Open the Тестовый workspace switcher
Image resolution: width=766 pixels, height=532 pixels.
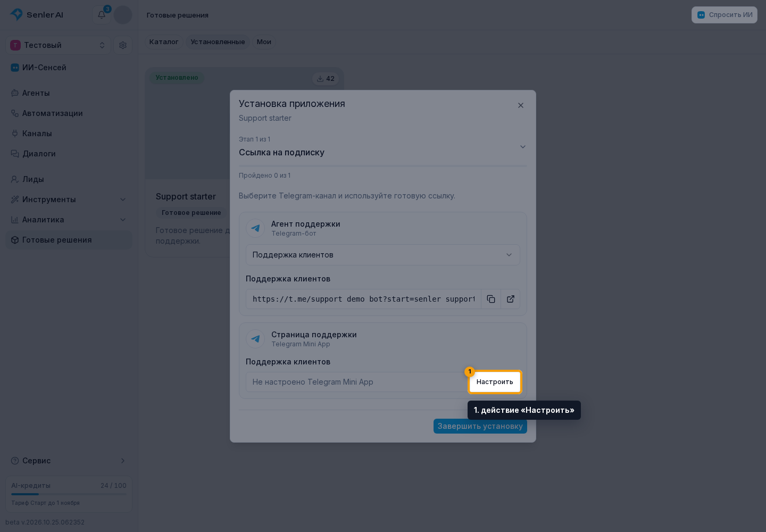tap(58, 45)
